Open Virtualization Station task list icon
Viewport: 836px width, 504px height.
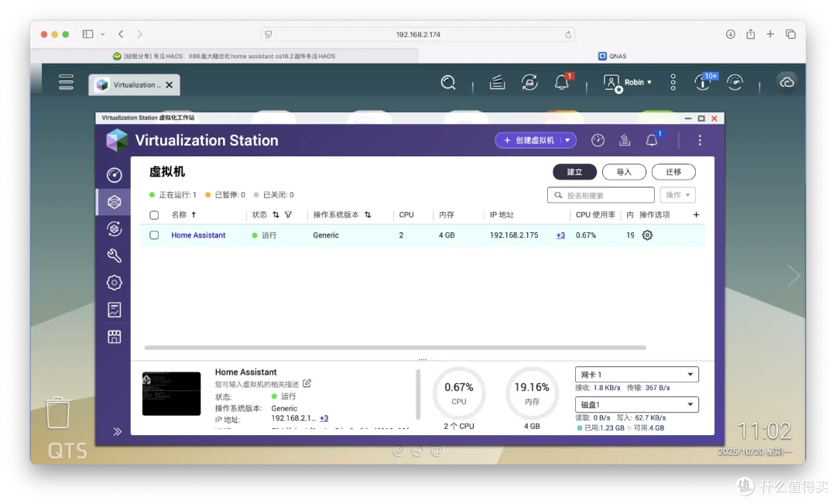pyautogui.click(x=625, y=140)
